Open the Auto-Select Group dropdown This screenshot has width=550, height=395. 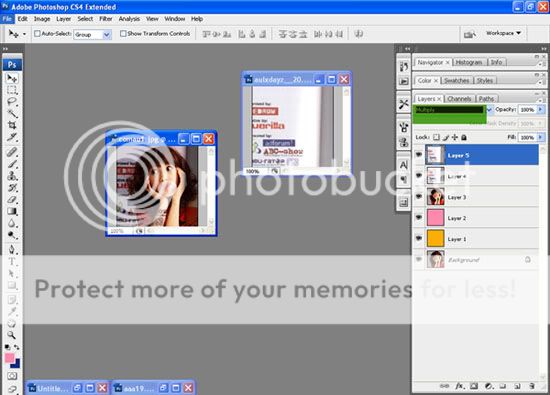(x=93, y=34)
